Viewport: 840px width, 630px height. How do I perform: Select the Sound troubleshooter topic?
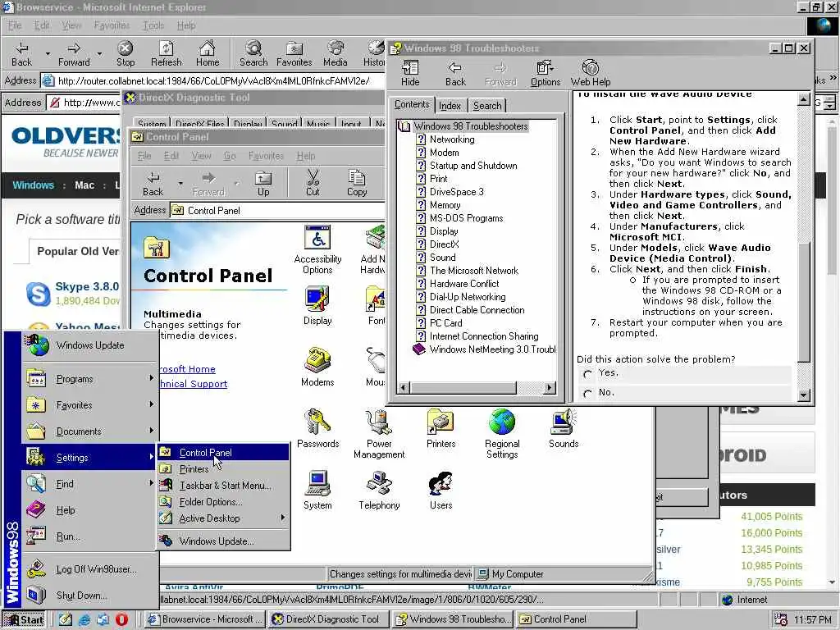tap(442, 257)
